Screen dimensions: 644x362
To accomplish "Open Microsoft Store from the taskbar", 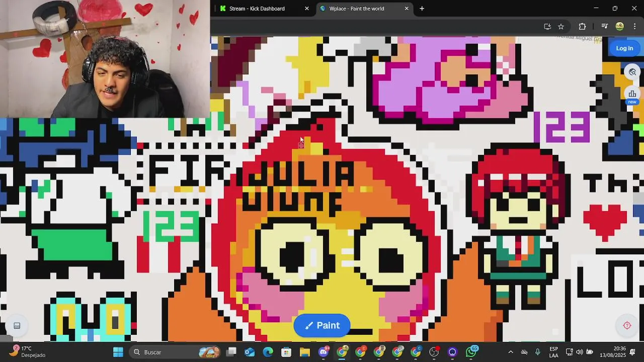I will pyautogui.click(x=286, y=352).
